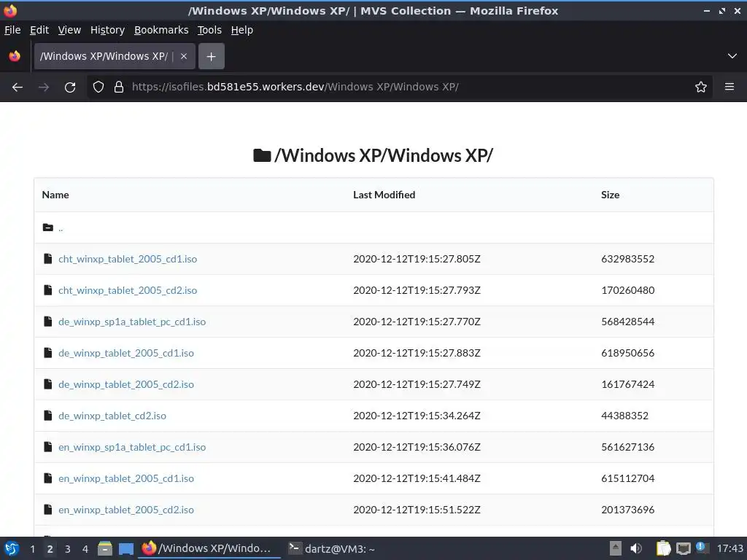This screenshot has height=560, width=747.
Task: Click the size value 44388352
Action: (624, 416)
